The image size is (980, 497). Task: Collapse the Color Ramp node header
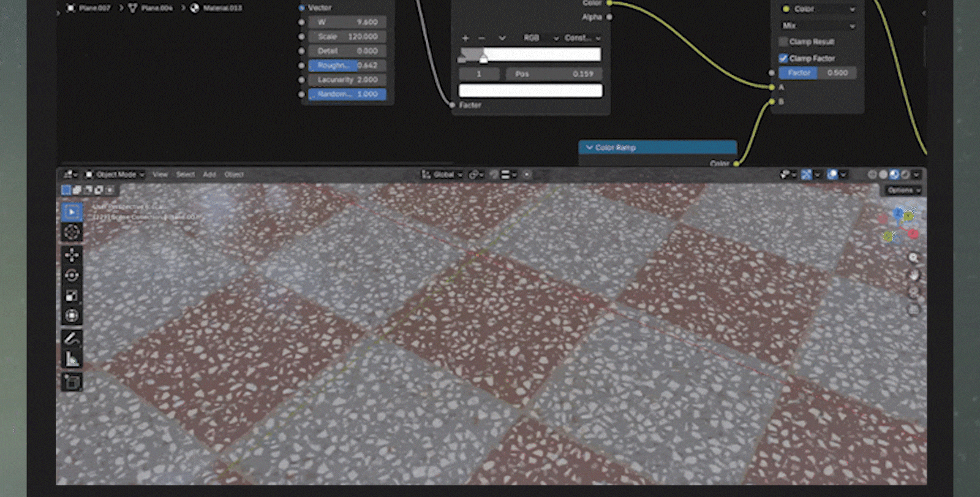tap(589, 148)
